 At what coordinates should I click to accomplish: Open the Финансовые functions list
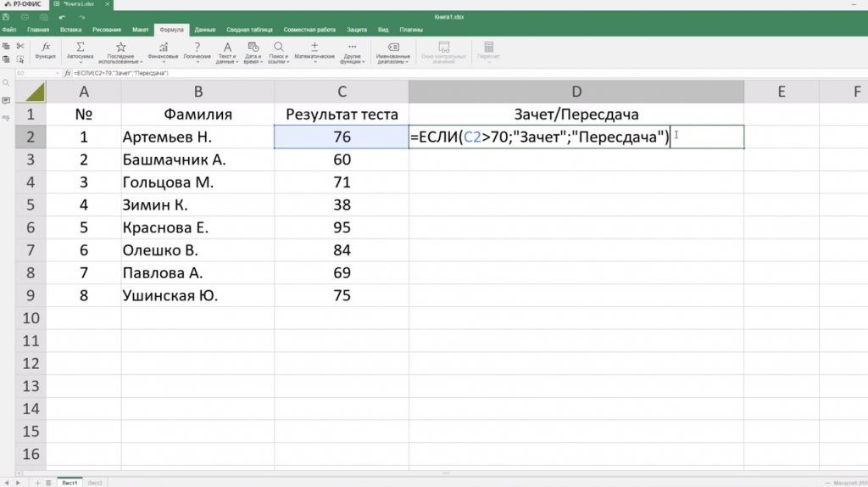tap(164, 52)
